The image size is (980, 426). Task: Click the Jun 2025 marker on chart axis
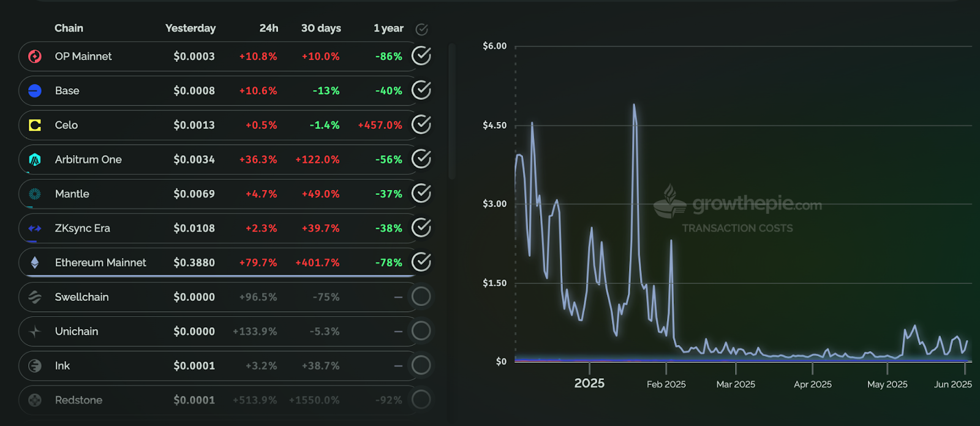pos(953,384)
